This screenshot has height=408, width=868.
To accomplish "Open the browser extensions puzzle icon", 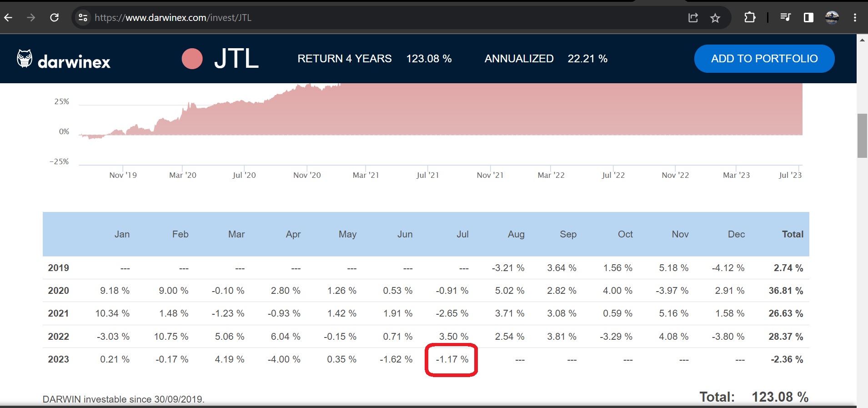I will click(x=750, y=18).
